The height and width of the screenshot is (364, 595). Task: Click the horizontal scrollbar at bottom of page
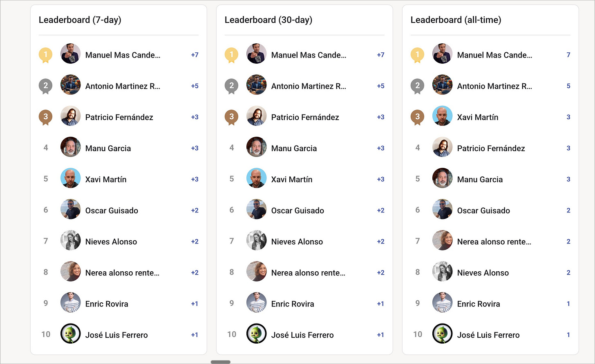pos(220,362)
